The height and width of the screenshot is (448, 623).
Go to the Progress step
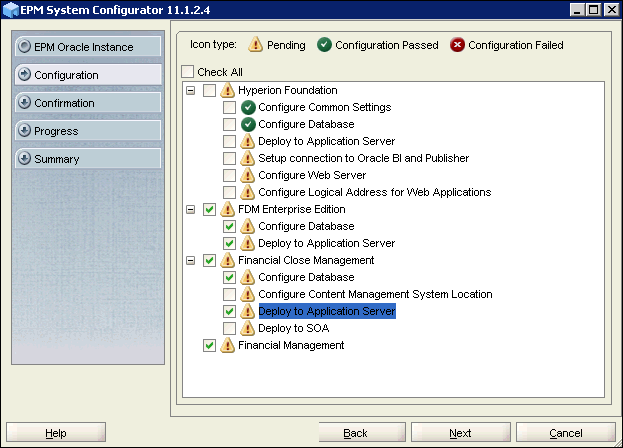88,131
